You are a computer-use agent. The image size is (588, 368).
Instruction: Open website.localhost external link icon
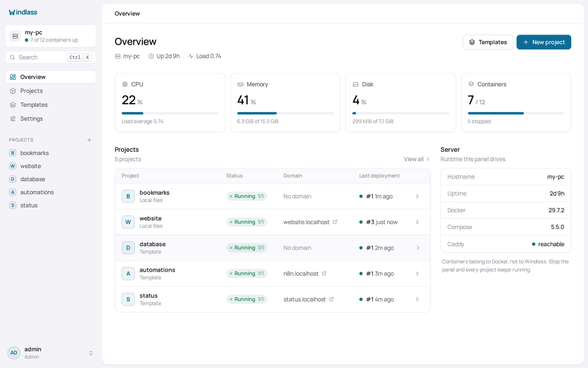point(335,222)
